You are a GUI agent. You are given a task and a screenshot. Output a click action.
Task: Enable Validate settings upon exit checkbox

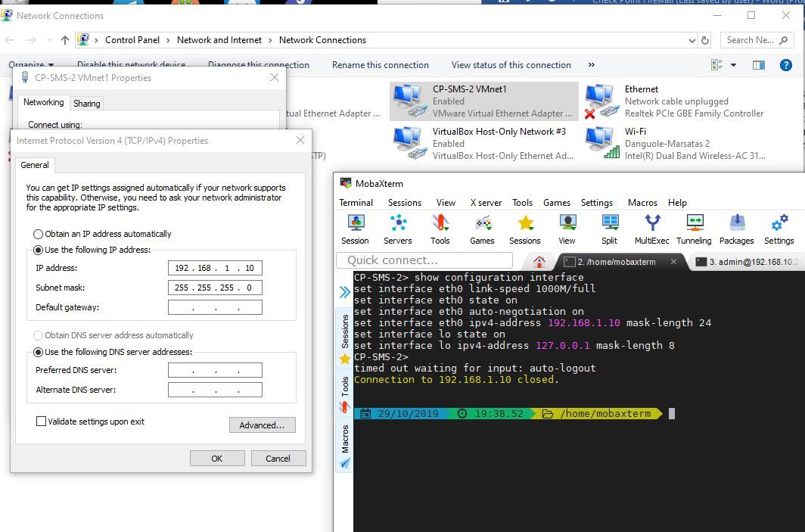point(41,422)
